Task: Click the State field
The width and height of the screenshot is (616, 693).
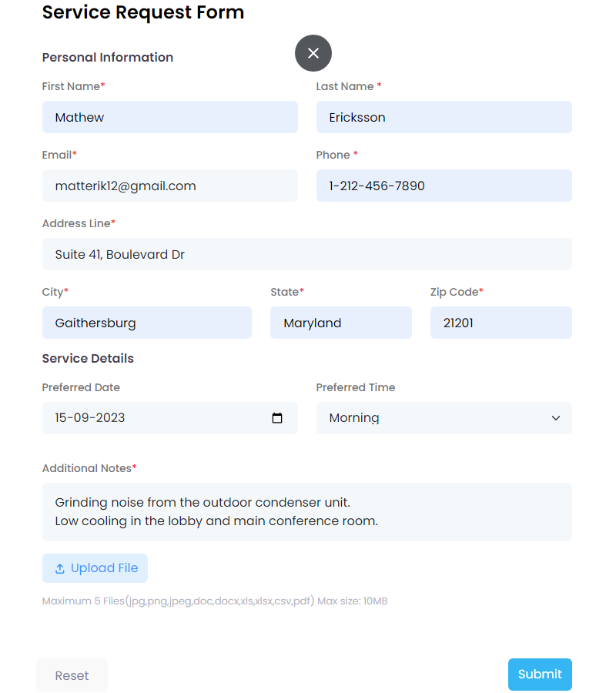Action: point(340,323)
